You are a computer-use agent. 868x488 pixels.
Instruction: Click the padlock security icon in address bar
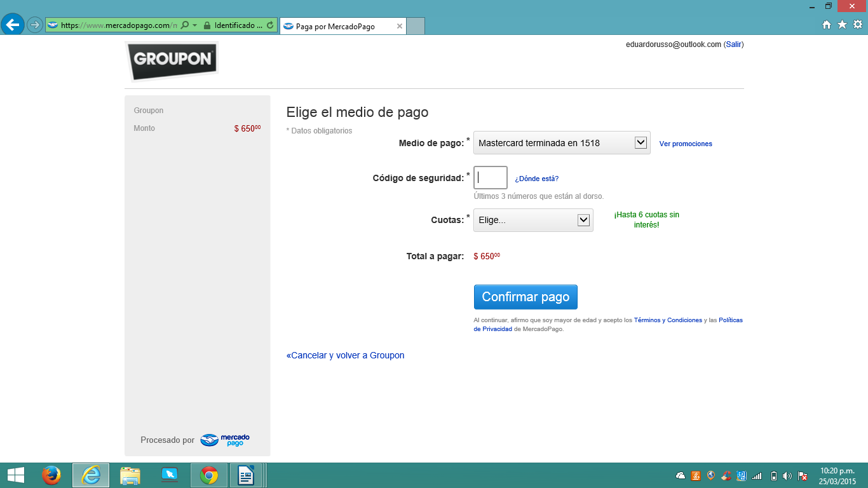point(207,25)
